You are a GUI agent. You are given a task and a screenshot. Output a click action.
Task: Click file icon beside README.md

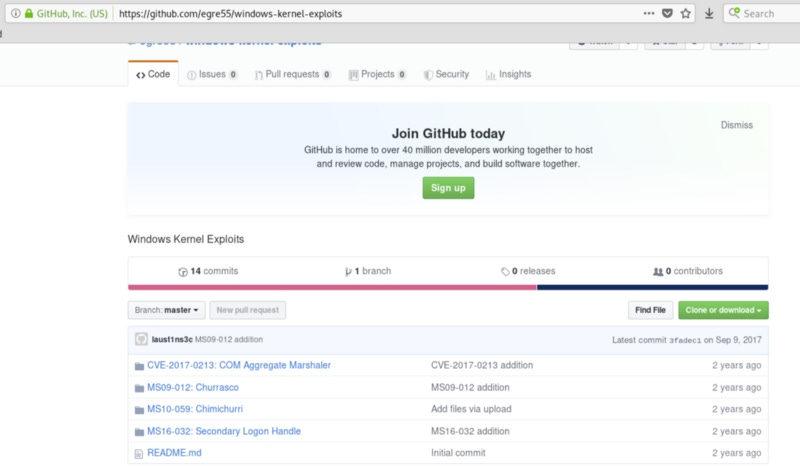[x=139, y=454]
